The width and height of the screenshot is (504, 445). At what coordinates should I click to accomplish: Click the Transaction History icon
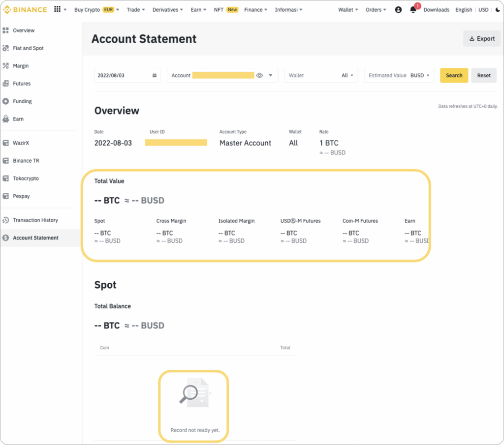coord(5,220)
